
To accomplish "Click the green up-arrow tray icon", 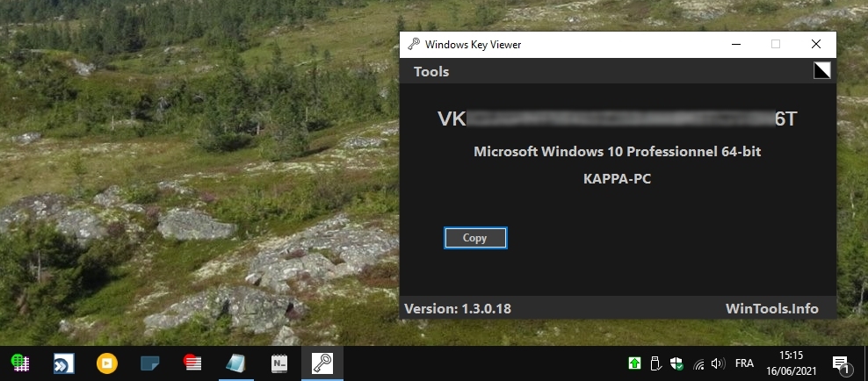I will [x=634, y=363].
